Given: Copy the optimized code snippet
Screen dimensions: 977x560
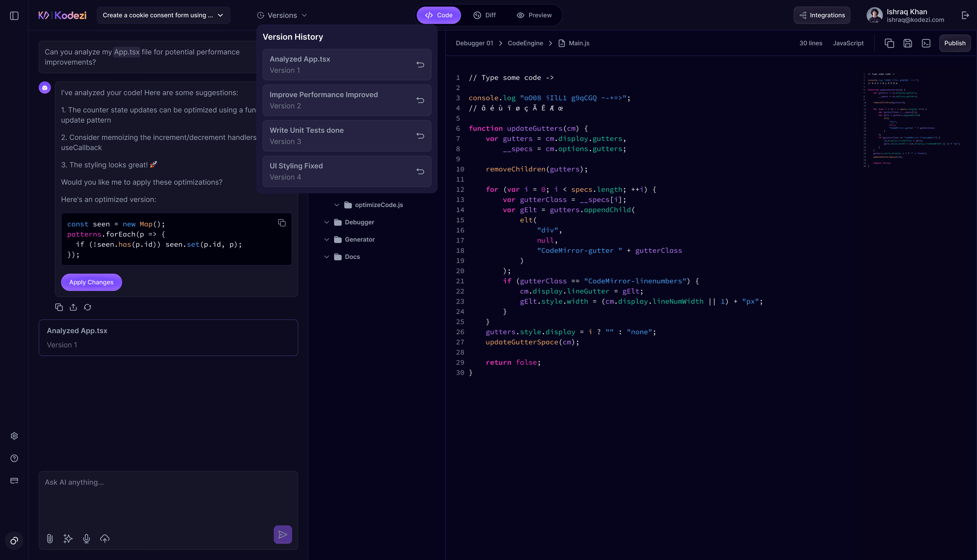Looking at the screenshot, I should point(282,223).
